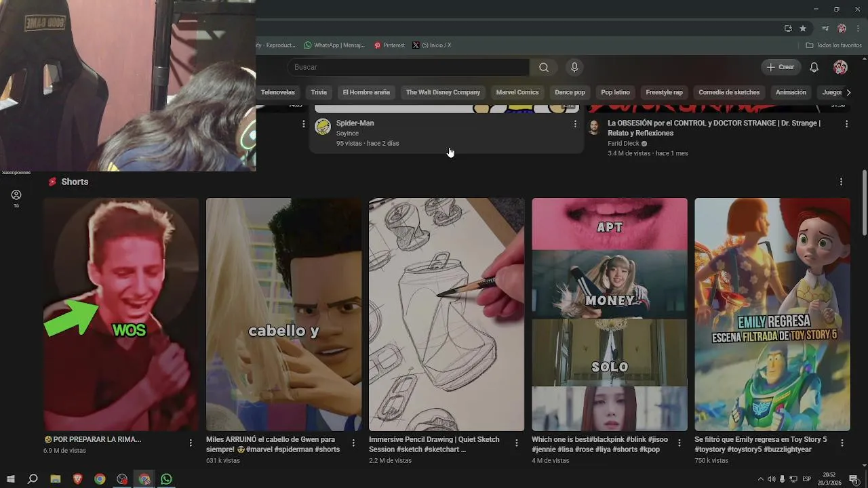Show more chips with the right arrow
Image resolution: width=868 pixels, height=488 pixels.
click(x=848, y=92)
